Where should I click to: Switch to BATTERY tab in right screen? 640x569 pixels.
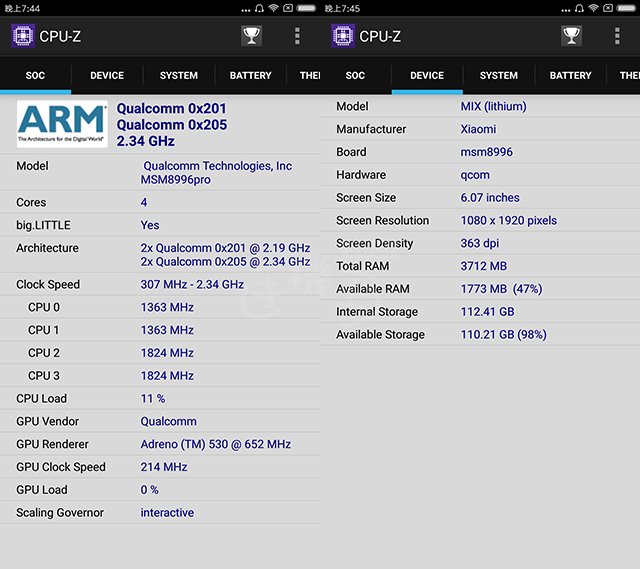coord(571,76)
